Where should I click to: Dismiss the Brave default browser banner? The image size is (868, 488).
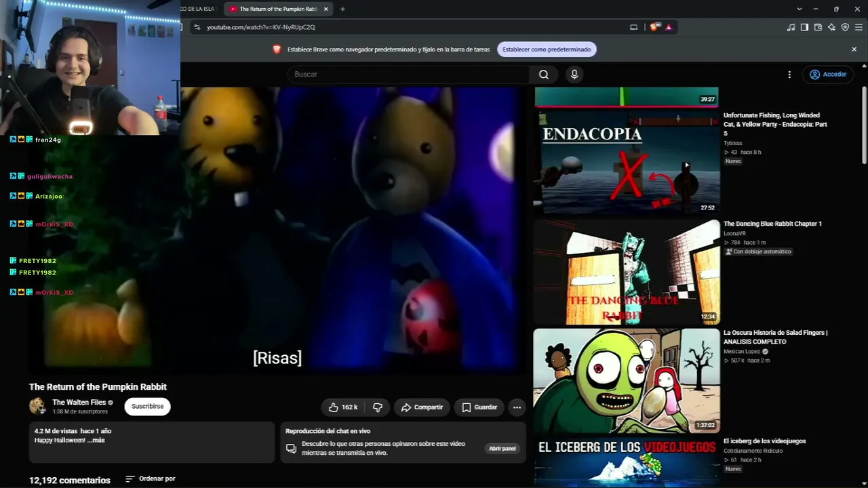coord(854,49)
